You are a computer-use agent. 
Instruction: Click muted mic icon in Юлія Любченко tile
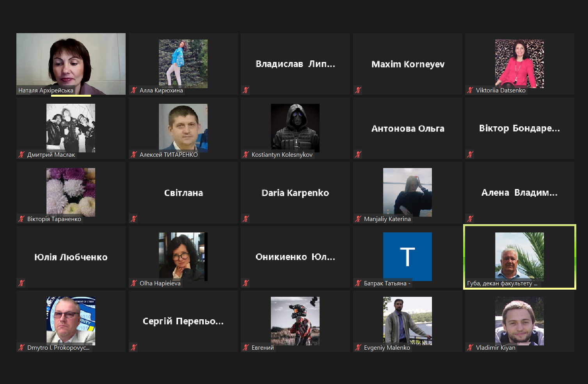(x=21, y=283)
